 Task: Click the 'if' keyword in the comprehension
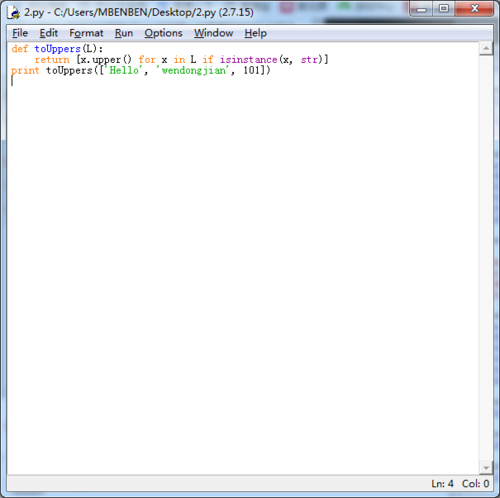208,60
